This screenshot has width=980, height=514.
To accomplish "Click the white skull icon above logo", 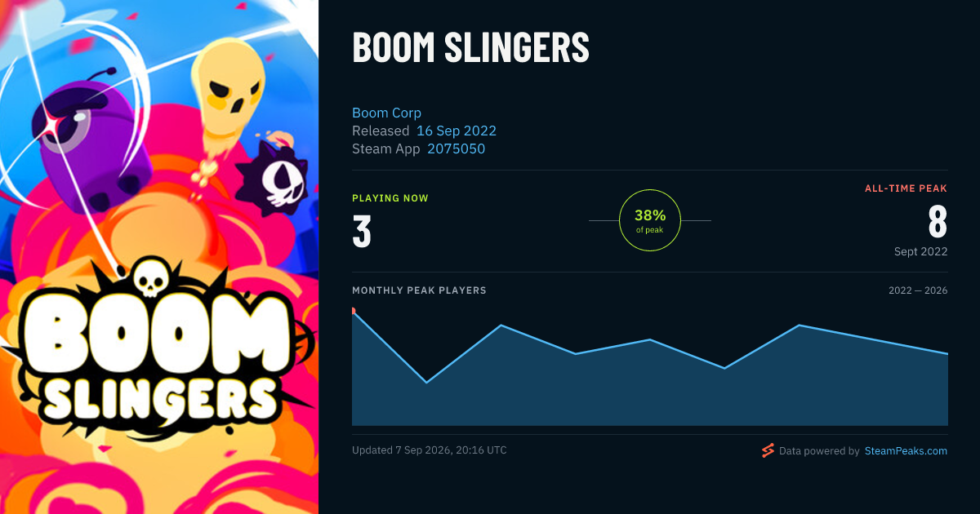I will pyautogui.click(x=150, y=278).
